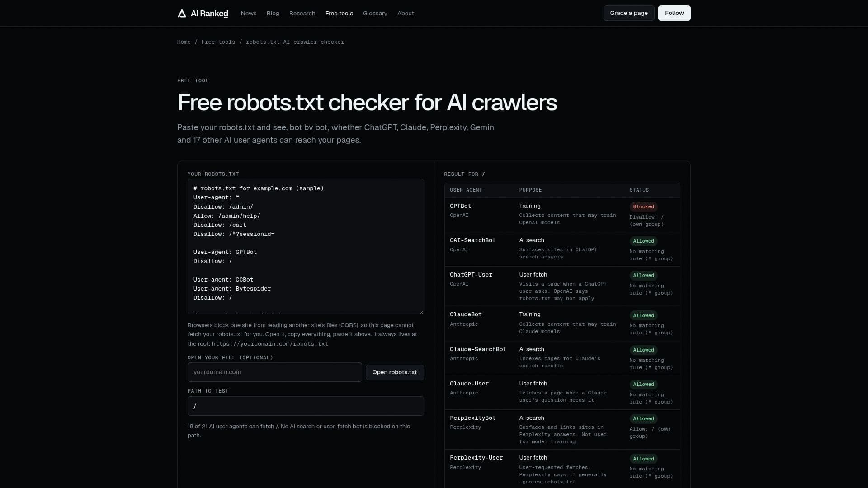Image resolution: width=868 pixels, height=488 pixels.
Task: Click the Grade a page button
Action: click(x=629, y=13)
